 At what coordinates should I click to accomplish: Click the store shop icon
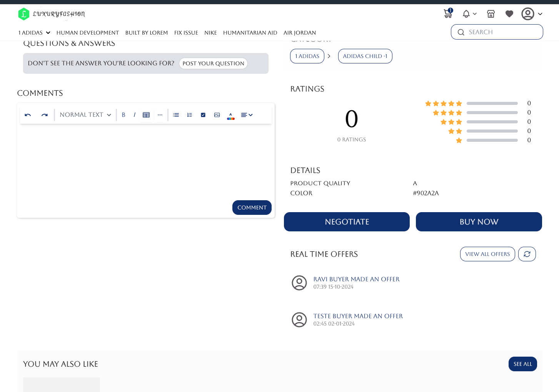491,14
